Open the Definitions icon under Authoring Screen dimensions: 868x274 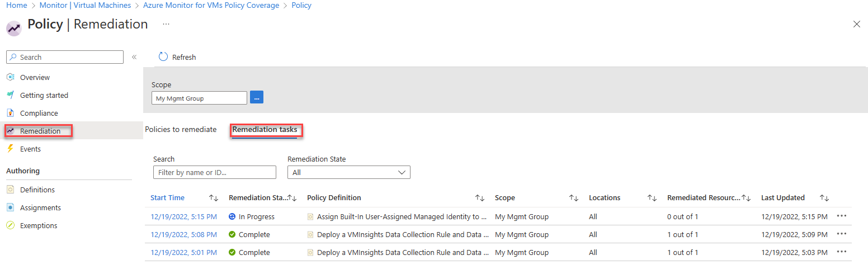coord(11,190)
